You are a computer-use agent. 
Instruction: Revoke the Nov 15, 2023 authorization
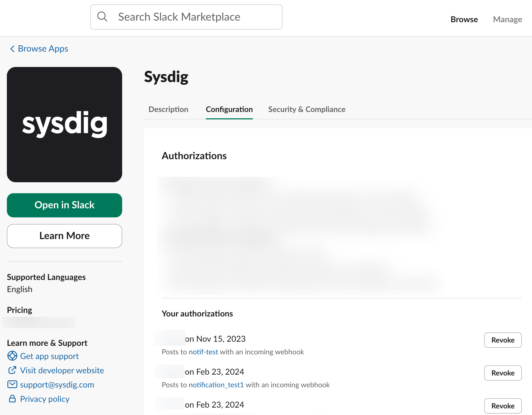click(x=503, y=340)
